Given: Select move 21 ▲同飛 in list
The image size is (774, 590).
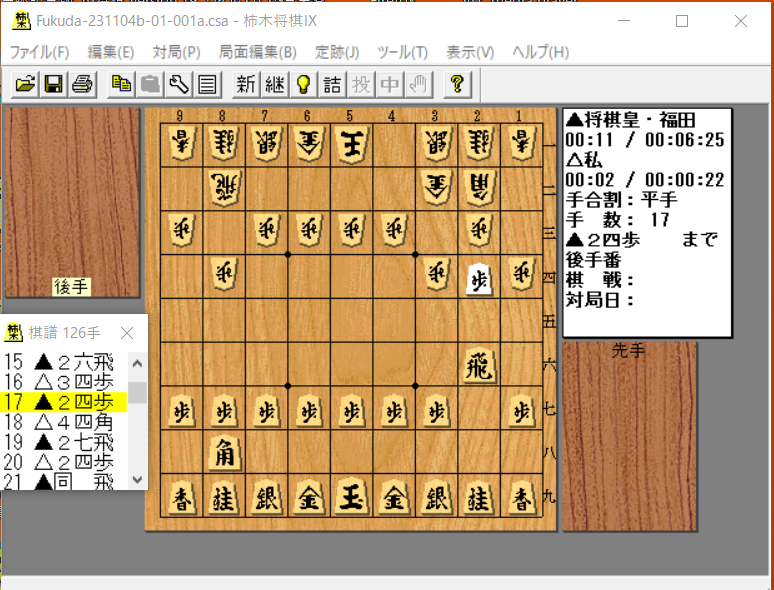Looking at the screenshot, I should coord(64,481).
